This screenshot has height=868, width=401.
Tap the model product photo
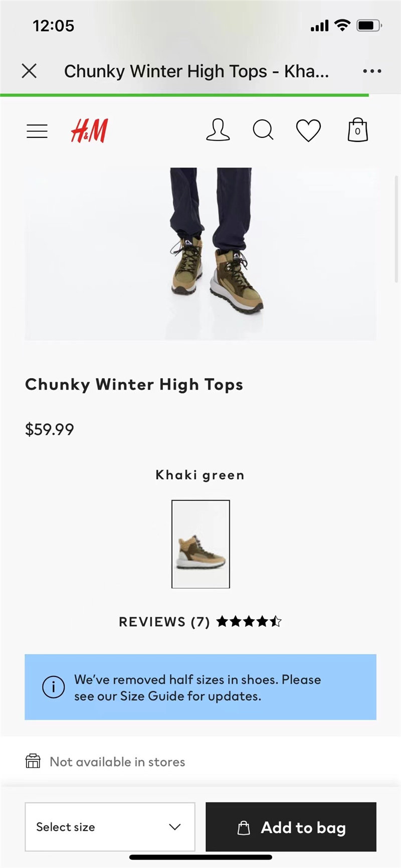200,254
